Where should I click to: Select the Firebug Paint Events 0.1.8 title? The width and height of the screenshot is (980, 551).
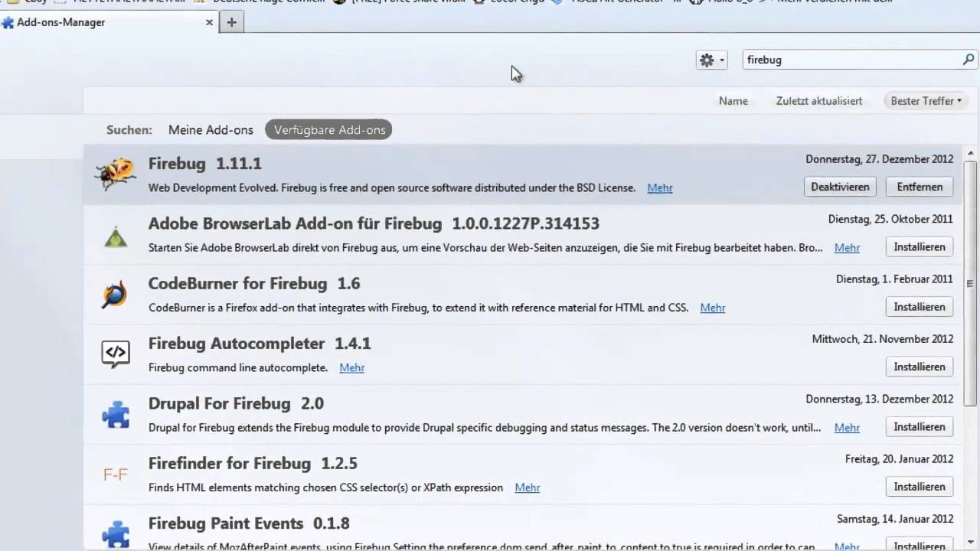tap(249, 523)
